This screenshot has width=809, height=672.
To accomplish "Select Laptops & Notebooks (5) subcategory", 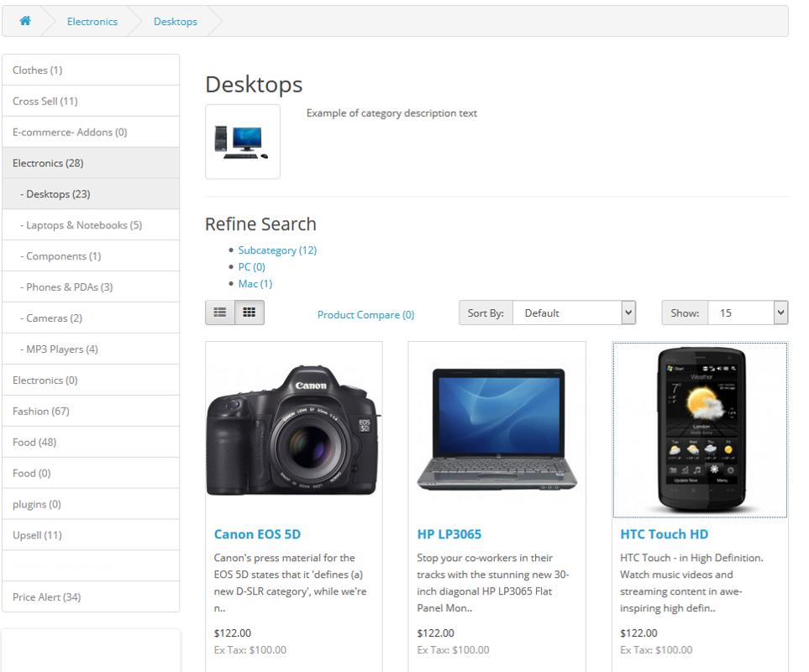I will coord(91,225).
